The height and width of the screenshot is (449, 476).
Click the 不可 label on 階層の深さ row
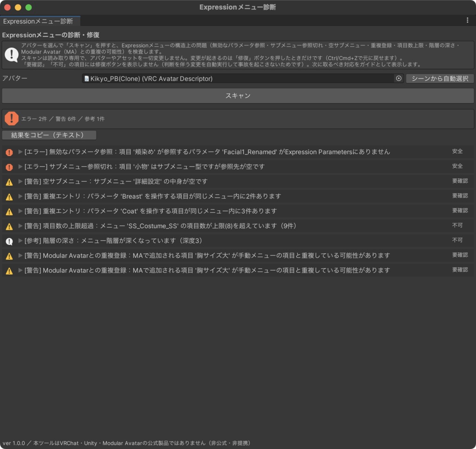457,240
